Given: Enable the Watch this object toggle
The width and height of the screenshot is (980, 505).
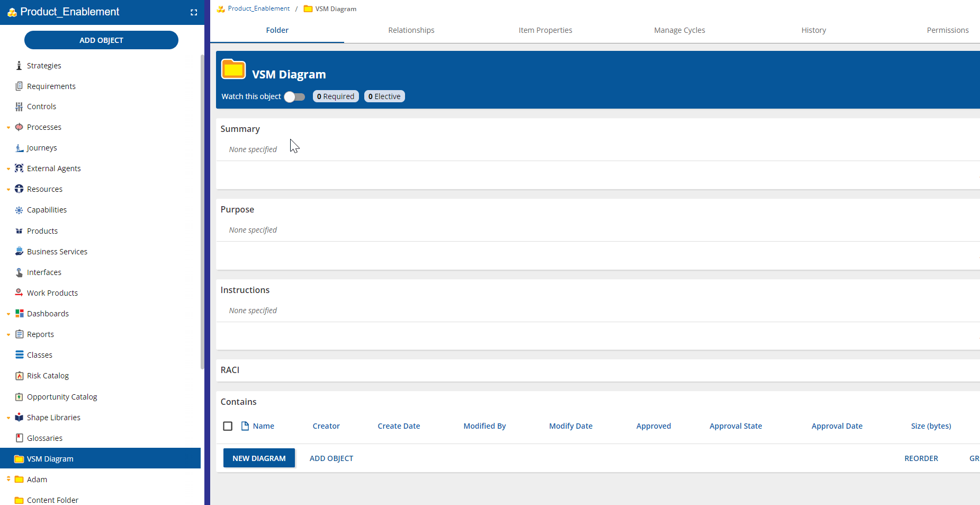Looking at the screenshot, I should [294, 97].
